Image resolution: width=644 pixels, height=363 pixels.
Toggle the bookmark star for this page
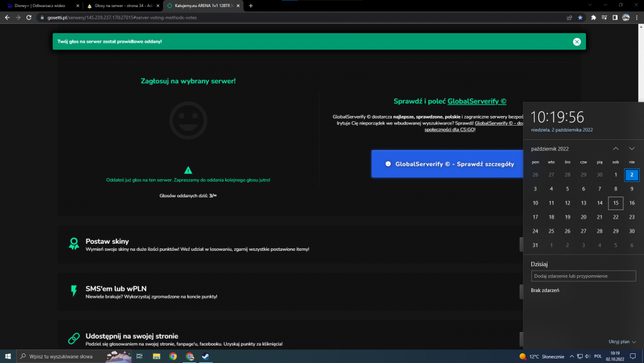point(580,17)
